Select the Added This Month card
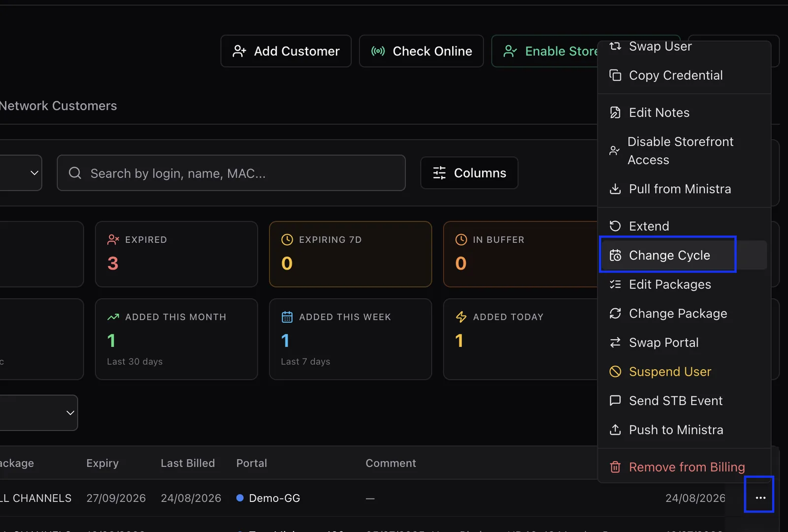This screenshot has height=532, width=788. tap(176, 339)
